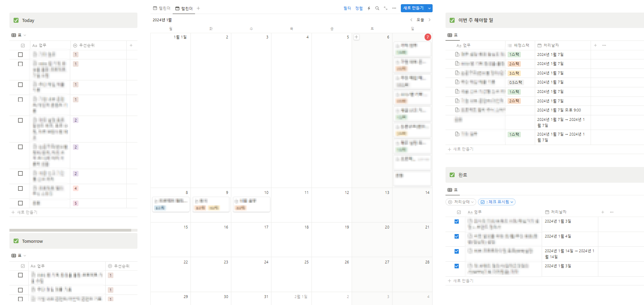Toggle the 완료 heading checkbox
Viewport: 644px width, 305px height.
click(452, 175)
